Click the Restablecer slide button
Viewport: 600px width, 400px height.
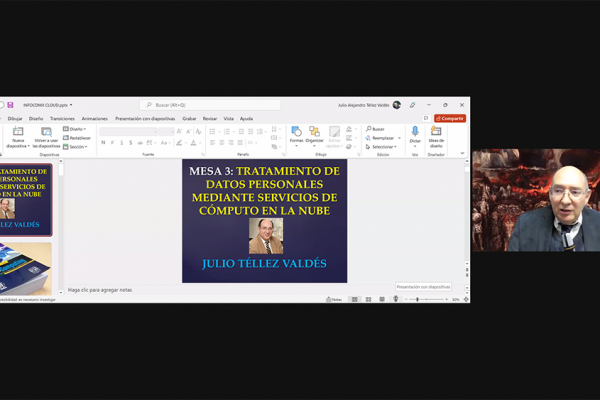click(77, 138)
